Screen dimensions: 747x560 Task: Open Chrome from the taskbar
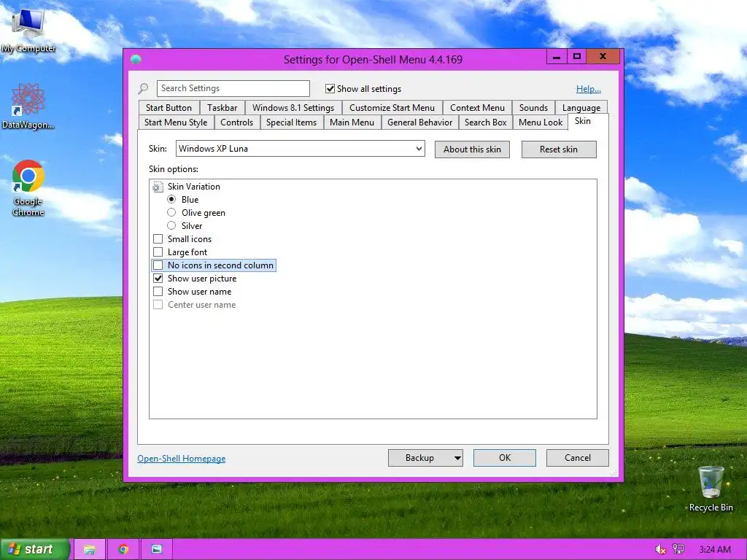(123, 549)
